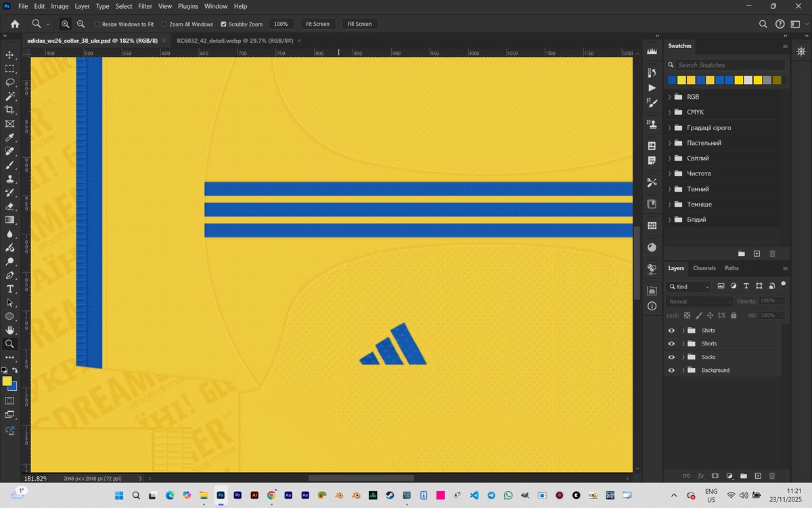Select the Horizontal Type tool
The width and height of the screenshot is (812, 508).
9,289
